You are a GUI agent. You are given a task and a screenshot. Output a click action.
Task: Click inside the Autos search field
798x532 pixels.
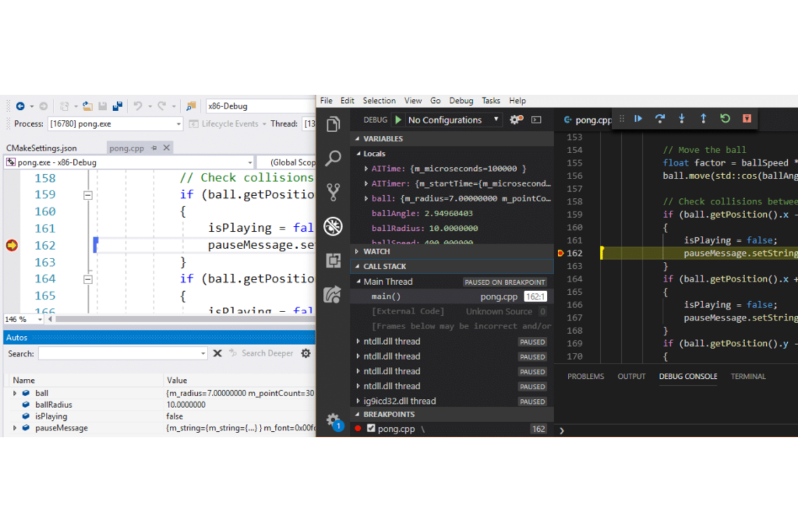pyautogui.click(x=122, y=354)
